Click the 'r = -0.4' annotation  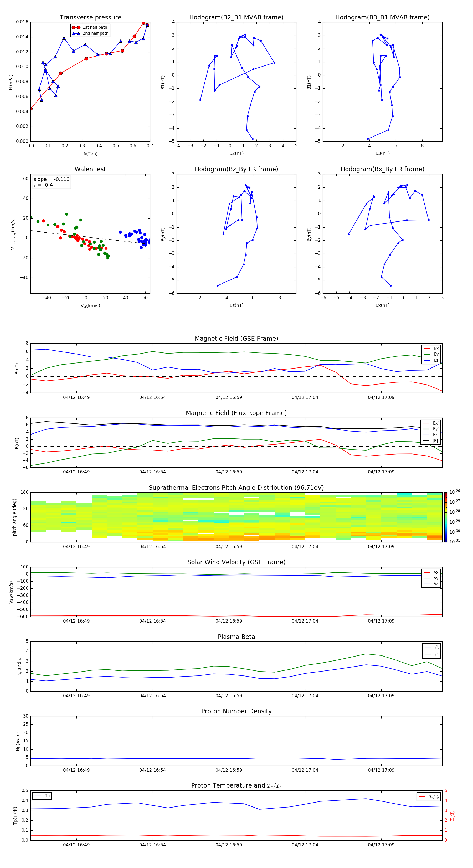click(43, 185)
